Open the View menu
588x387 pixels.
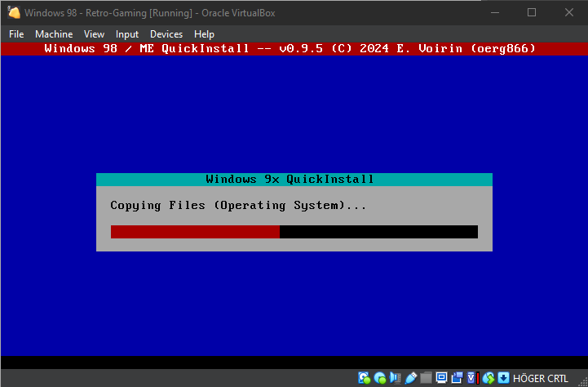click(94, 34)
